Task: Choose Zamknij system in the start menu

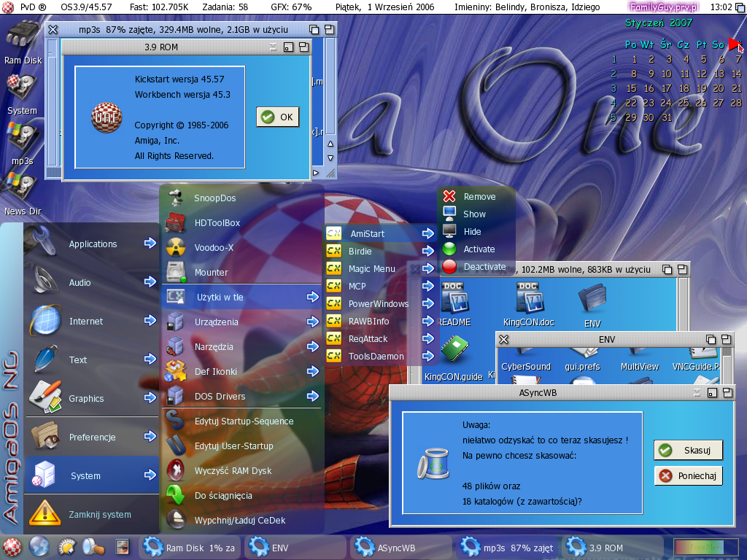Action: click(91, 514)
